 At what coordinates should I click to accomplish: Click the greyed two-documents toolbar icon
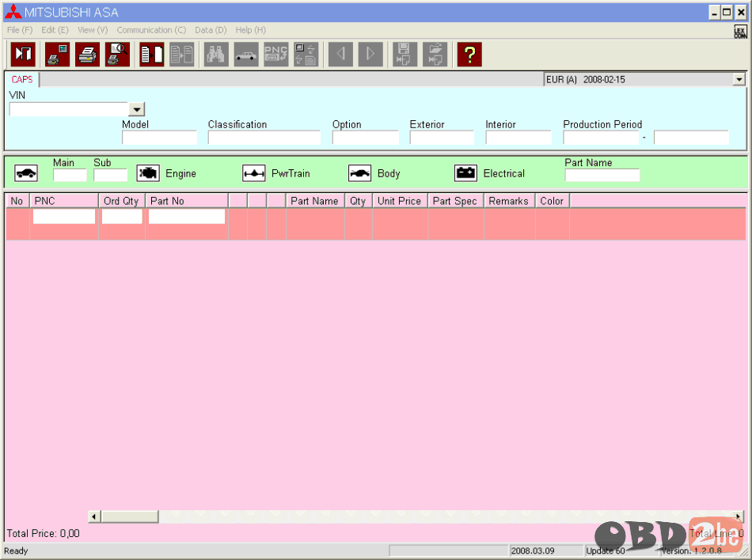tap(182, 54)
